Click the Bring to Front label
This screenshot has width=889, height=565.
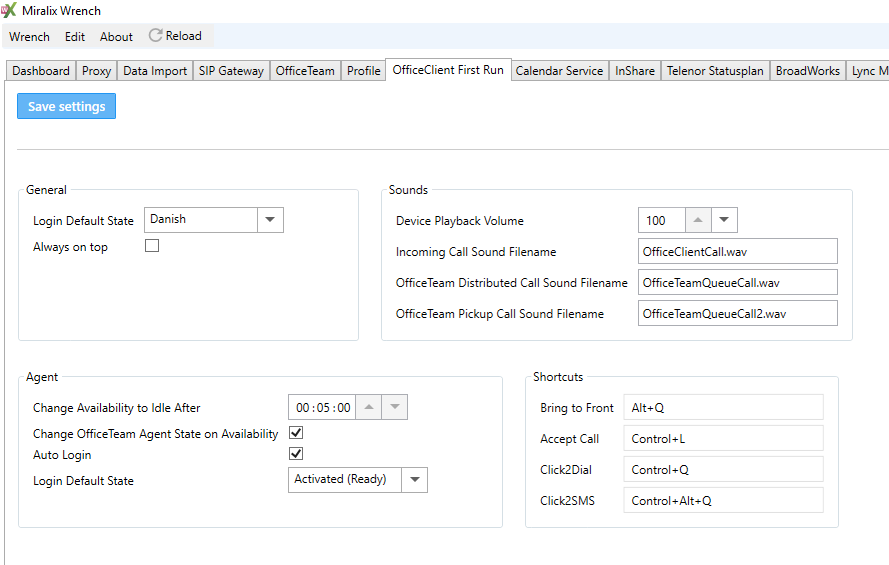pos(577,408)
